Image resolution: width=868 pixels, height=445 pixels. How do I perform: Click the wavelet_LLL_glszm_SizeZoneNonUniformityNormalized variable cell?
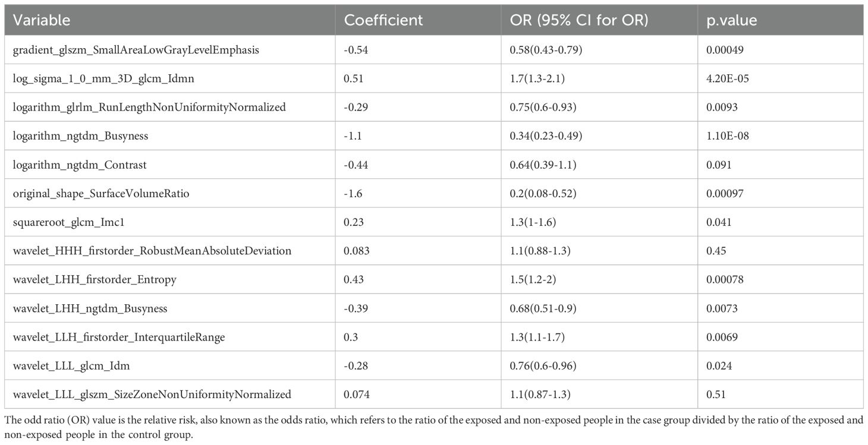point(152,394)
